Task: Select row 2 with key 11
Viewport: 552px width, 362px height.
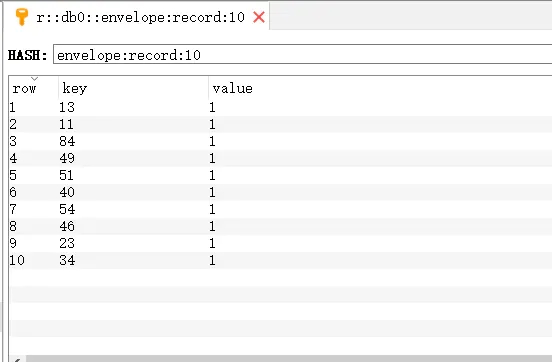Action: [281, 124]
